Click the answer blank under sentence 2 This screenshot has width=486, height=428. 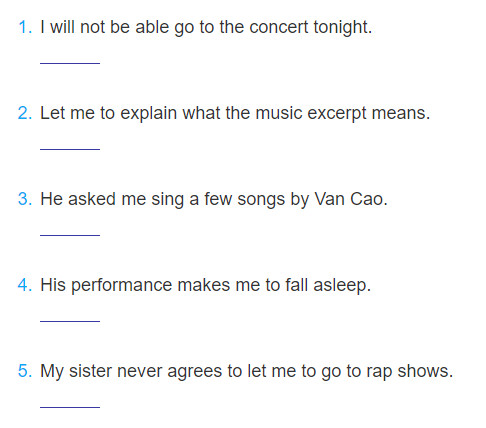[70, 148]
